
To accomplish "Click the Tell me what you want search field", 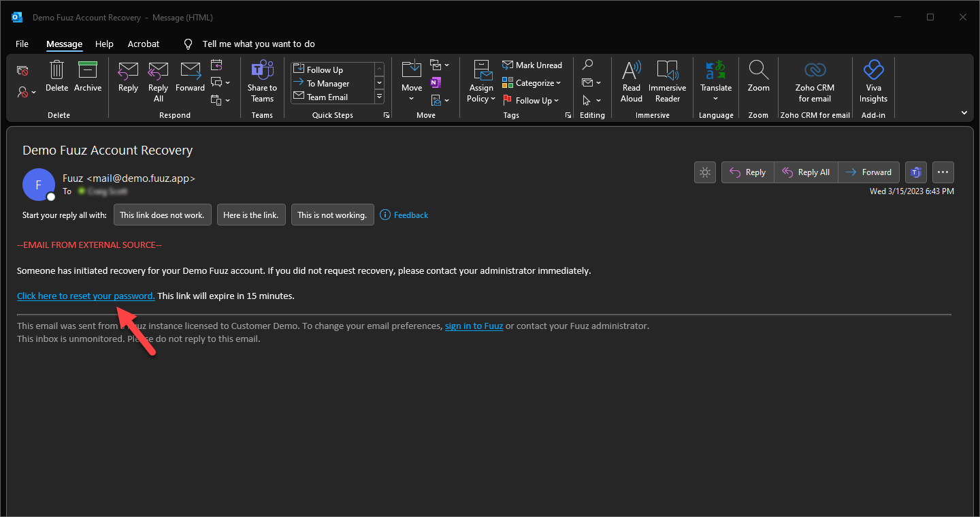I will point(259,44).
